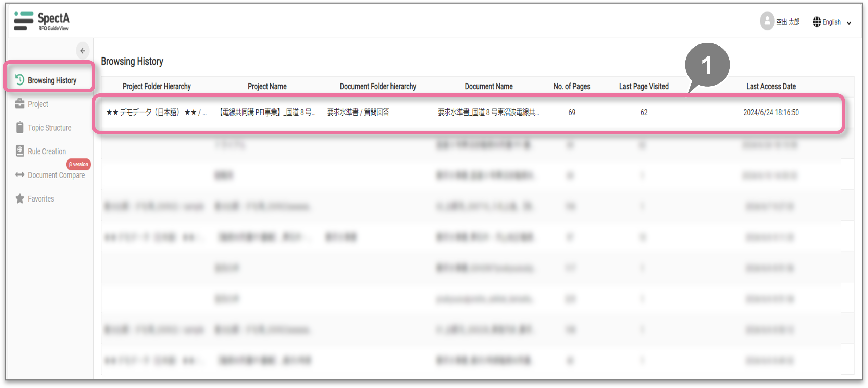Expand the language chevron arrow
868x388 pixels.
tap(849, 23)
